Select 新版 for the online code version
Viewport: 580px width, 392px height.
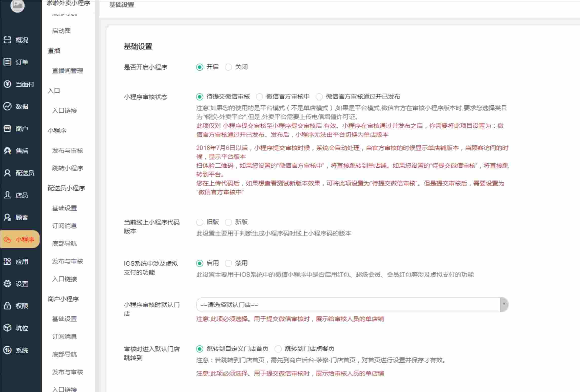(228, 222)
